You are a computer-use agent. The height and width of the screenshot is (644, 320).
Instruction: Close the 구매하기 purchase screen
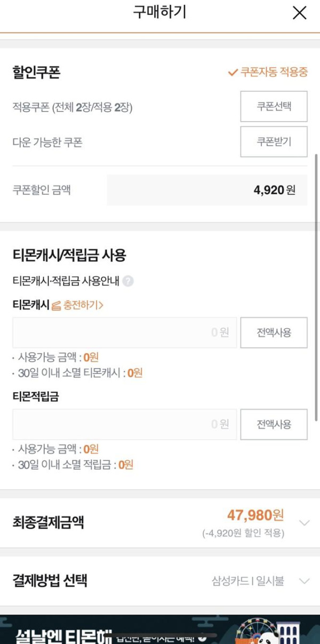click(x=300, y=13)
